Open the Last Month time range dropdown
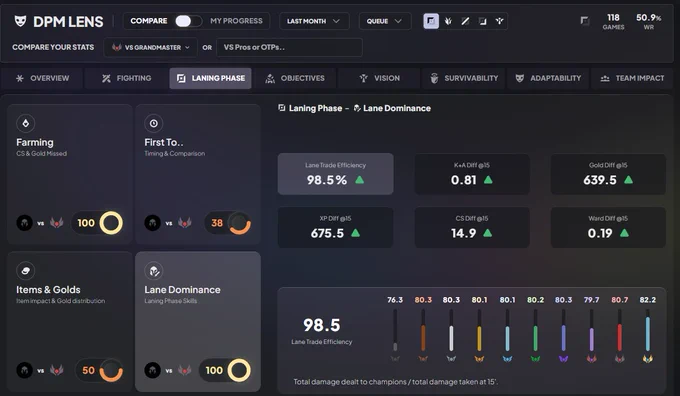The height and width of the screenshot is (396, 680). point(314,21)
